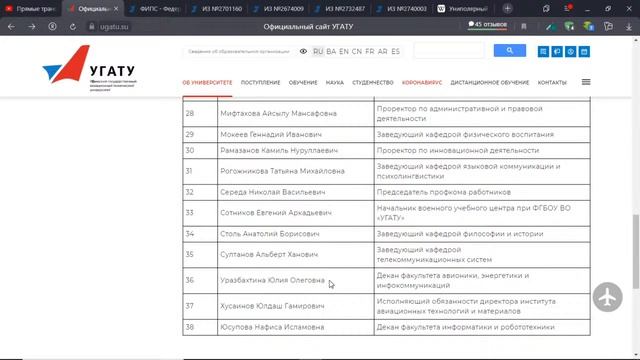This screenshot has width=640, height=360.
Task: Open the КОРОНАВИРУС menu item
Action: pyautogui.click(x=422, y=82)
